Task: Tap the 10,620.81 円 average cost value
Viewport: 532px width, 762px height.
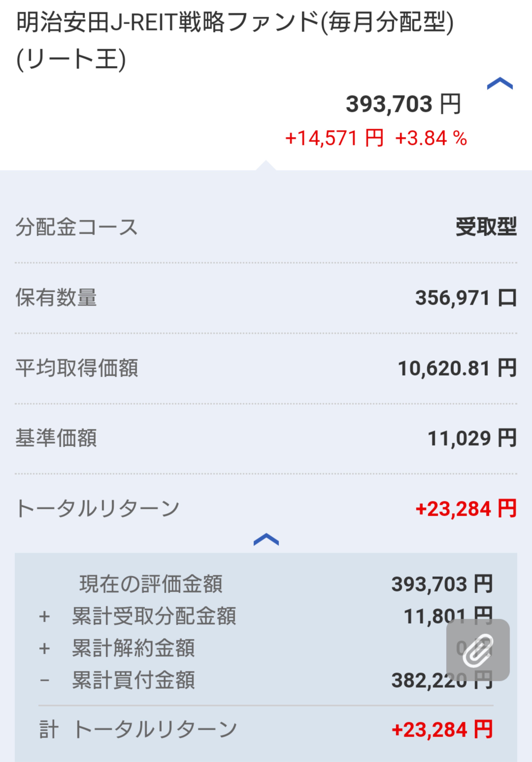Action: tap(457, 368)
